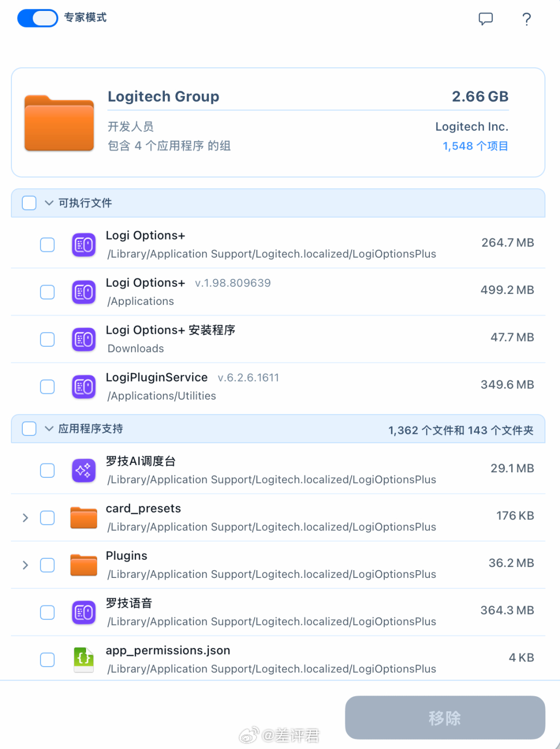Check the 264.7 MB Logi Options+ checkbox
Viewport: 560px width, 749px height.
click(47, 245)
